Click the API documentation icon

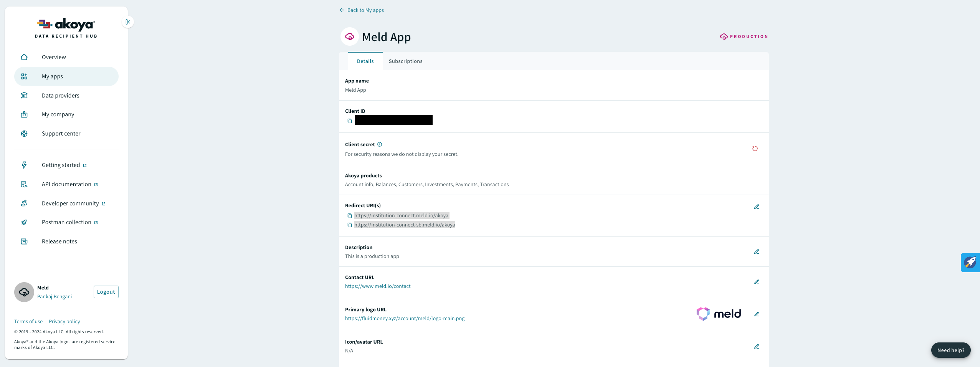tap(24, 184)
